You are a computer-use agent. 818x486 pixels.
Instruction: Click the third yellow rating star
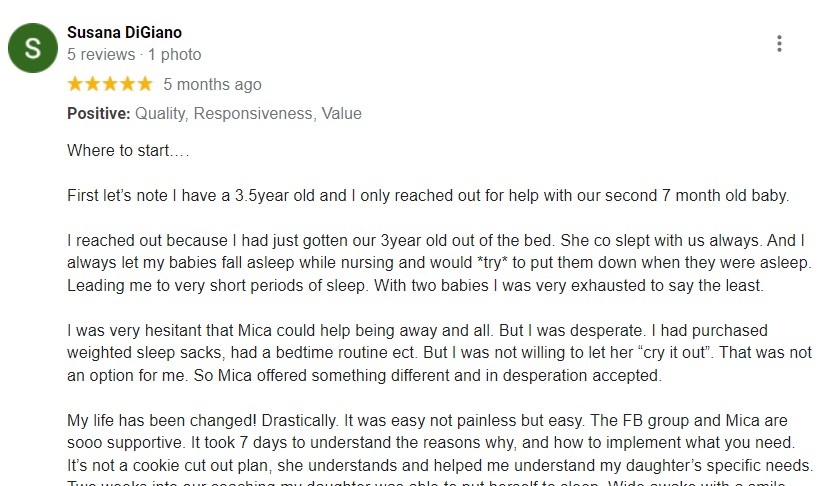[110, 84]
